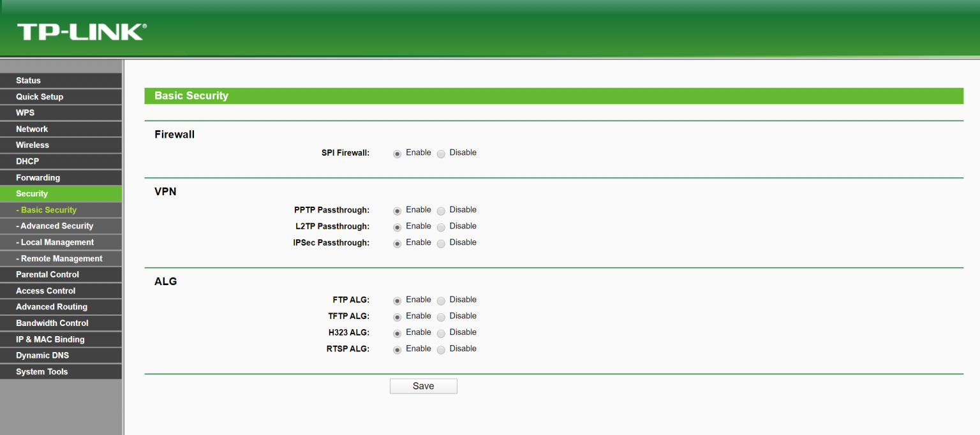Open Remote Management settings
This screenshot has height=435, width=980.
tap(59, 258)
